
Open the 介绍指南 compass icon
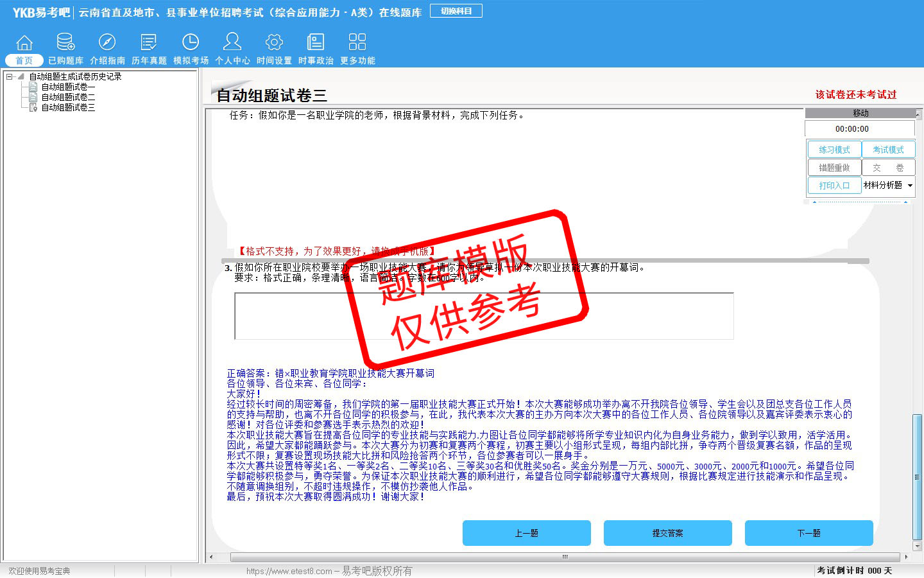pos(107,43)
